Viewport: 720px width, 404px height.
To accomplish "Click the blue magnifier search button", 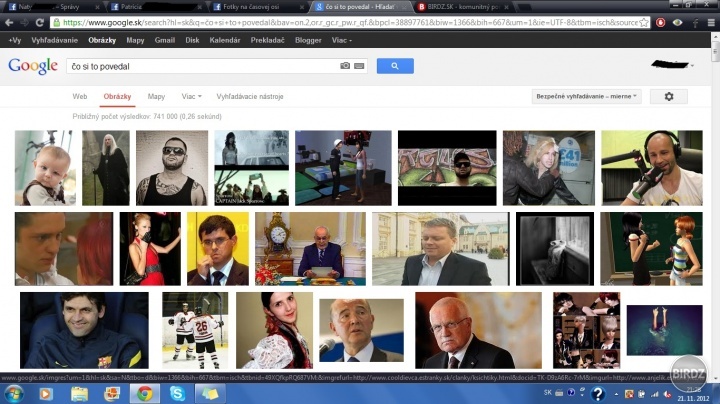I will click(395, 66).
